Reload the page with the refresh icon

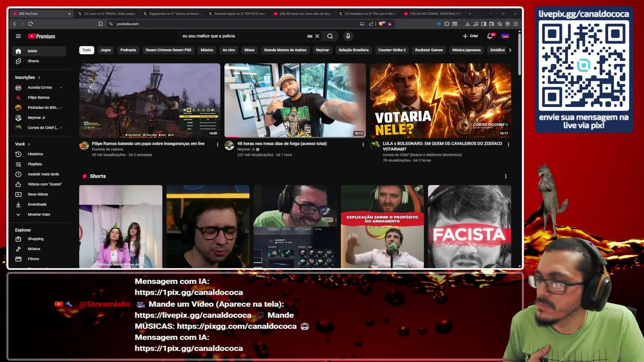31,24
